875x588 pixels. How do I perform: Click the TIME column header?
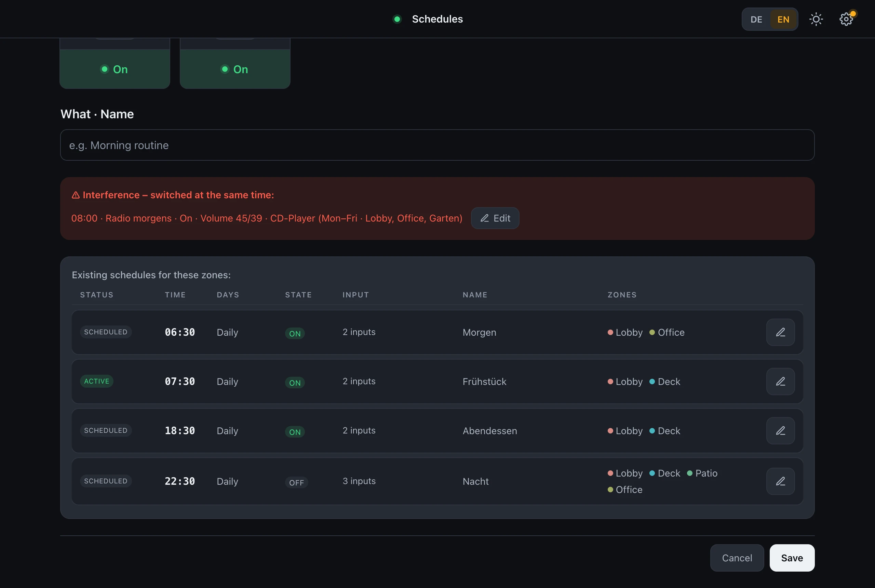tap(175, 295)
